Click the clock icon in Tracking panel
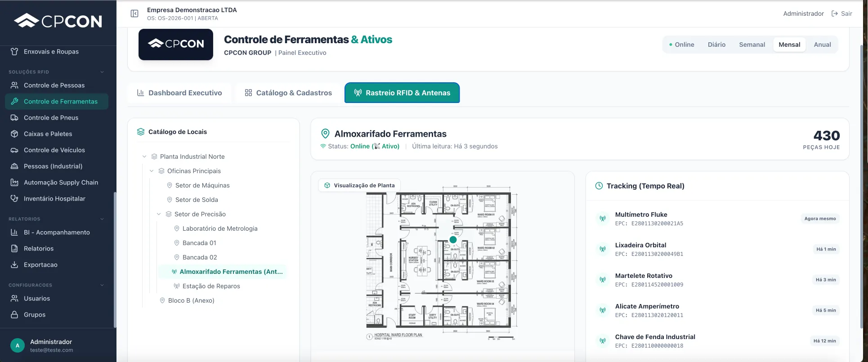 [598, 185]
